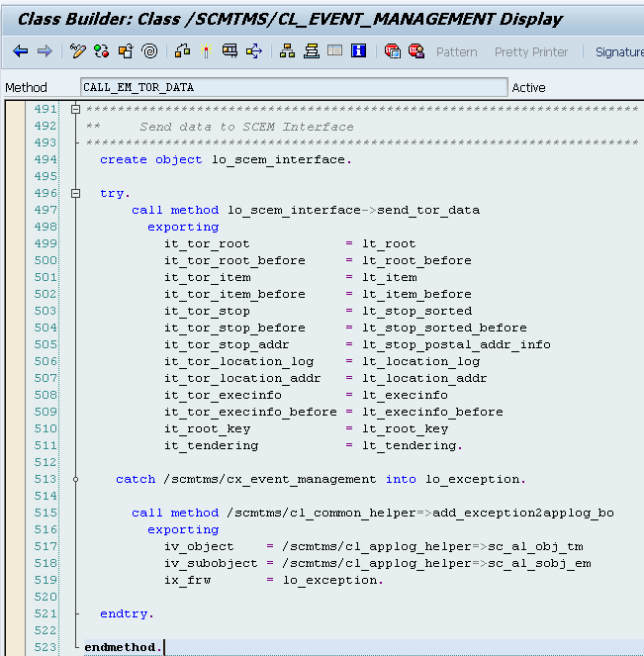Screen dimensions: 644x656
Task: Click parameter 'it_tor_item' on line 501
Action: pos(208,277)
